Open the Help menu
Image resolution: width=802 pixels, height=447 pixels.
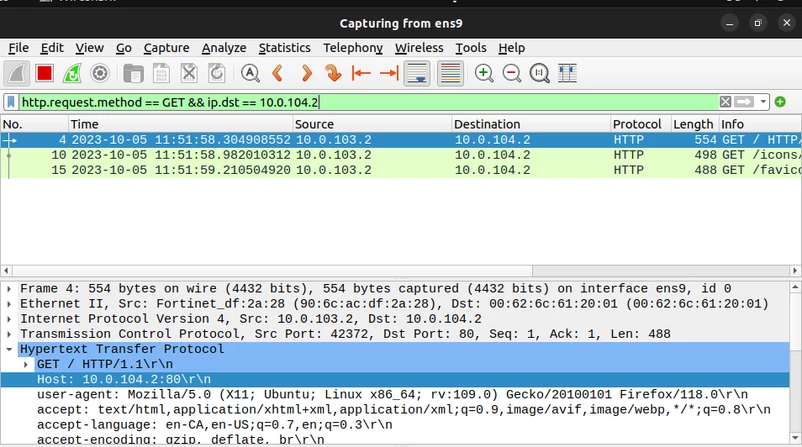(x=511, y=48)
